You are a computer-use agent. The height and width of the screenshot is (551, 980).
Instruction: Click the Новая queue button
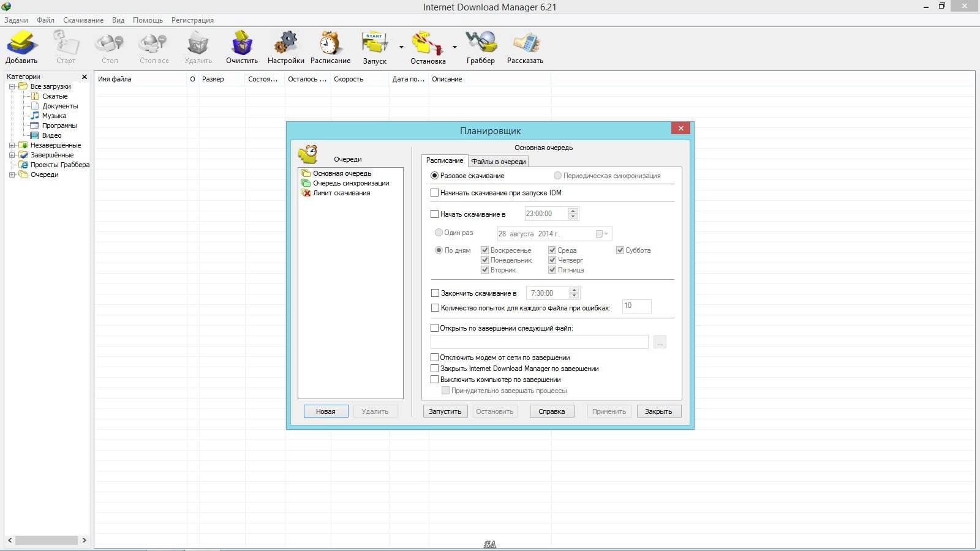pos(326,411)
